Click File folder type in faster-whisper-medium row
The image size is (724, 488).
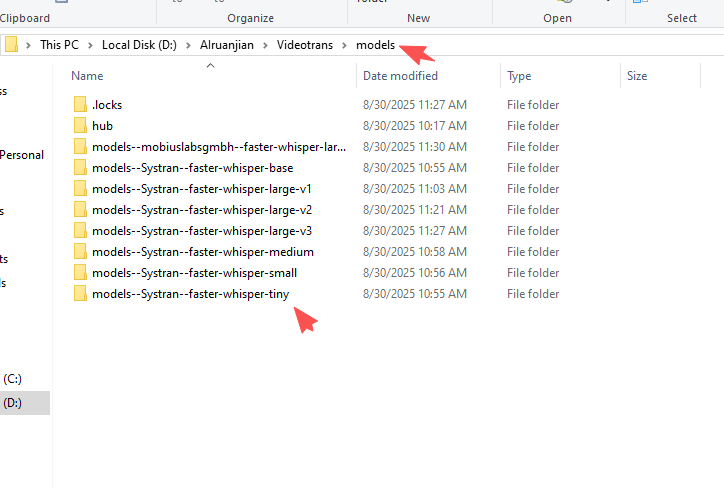coord(533,252)
